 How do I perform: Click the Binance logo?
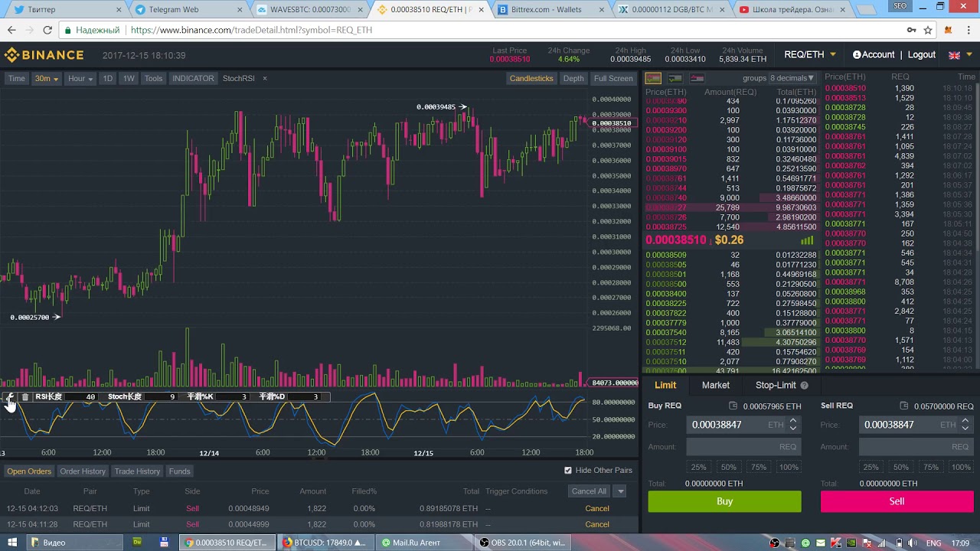pos(44,55)
